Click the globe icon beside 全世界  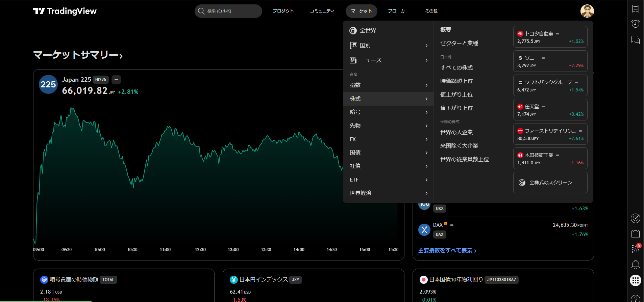pos(353,31)
